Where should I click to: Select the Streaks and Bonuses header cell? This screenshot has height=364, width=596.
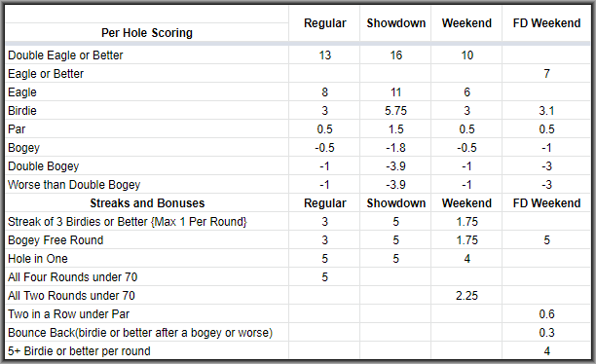147,203
